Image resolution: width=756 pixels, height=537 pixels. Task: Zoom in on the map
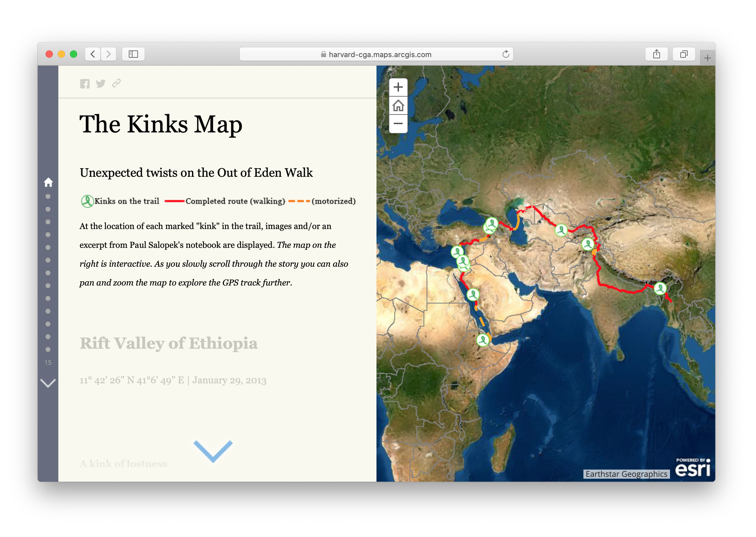click(x=398, y=87)
